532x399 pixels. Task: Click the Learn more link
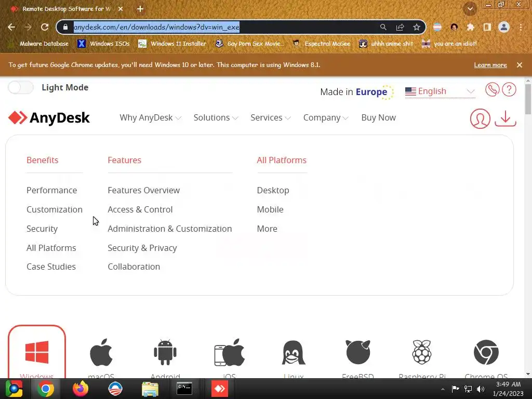(490, 65)
